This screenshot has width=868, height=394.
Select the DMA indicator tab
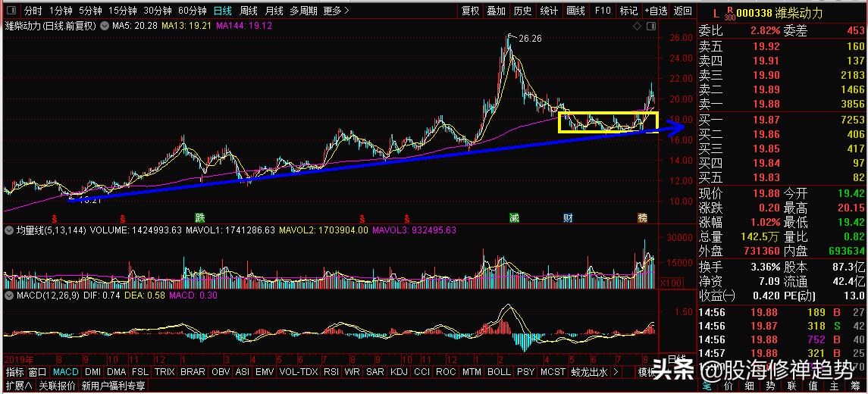coord(117,372)
